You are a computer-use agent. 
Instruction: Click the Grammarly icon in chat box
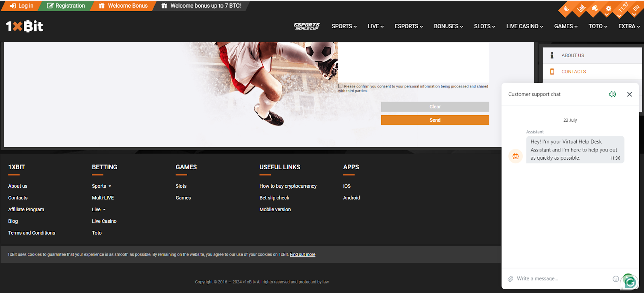(x=630, y=282)
